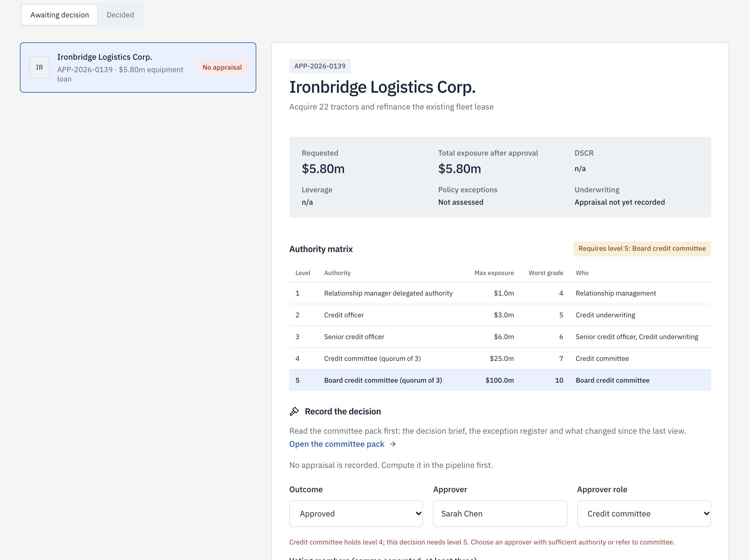Click the Requires level 5 badge
This screenshot has height=560, width=749.
(x=642, y=249)
